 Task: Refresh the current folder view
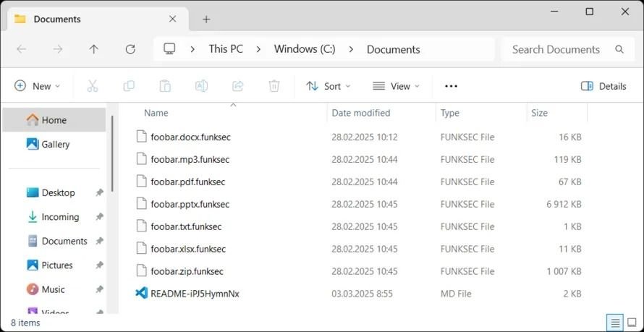(130, 49)
